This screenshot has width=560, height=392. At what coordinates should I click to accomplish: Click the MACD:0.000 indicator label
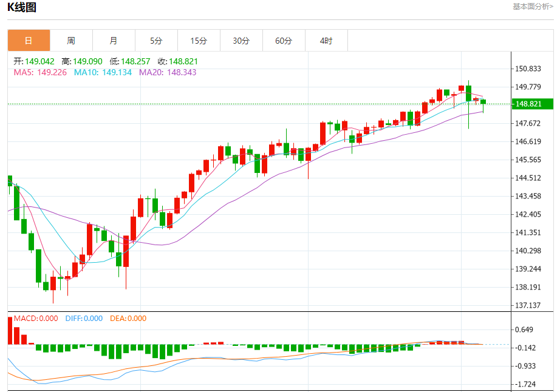(36, 319)
